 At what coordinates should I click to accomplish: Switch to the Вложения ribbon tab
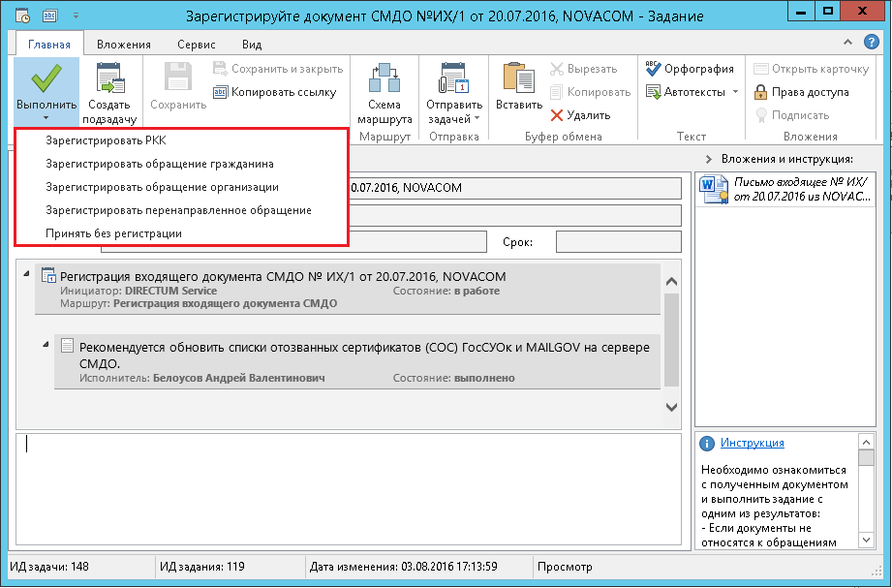point(123,45)
